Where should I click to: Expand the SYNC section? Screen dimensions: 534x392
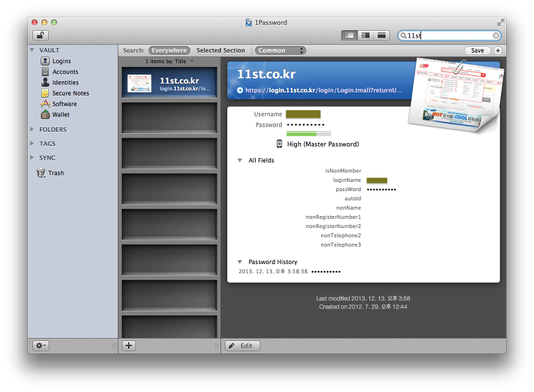(32, 157)
